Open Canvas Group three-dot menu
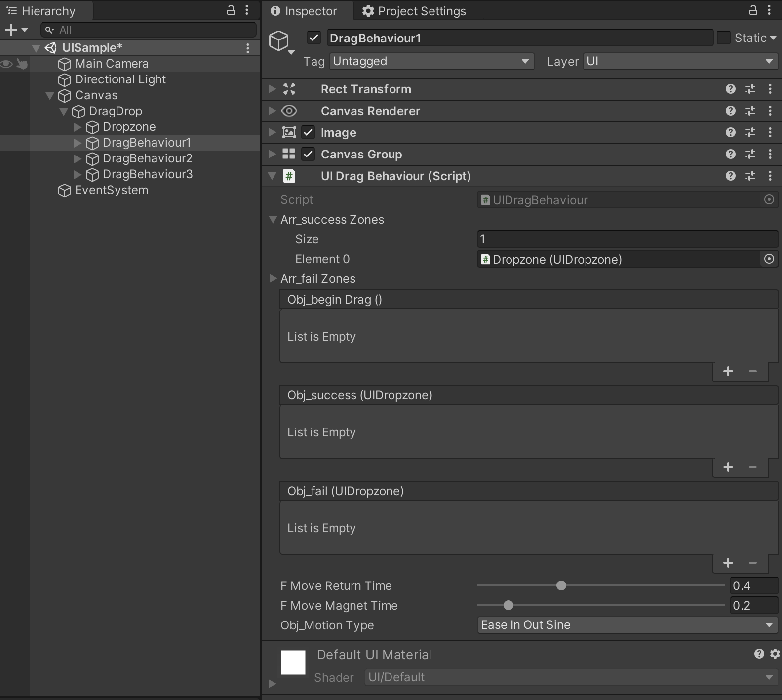The width and height of the screenshot is (782, 700). [770, 154]
